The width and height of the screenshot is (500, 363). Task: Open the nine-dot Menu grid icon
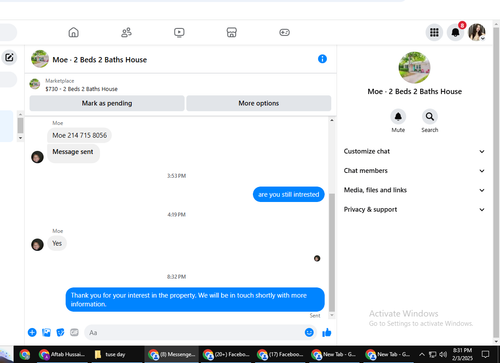(x=434, y=32)
